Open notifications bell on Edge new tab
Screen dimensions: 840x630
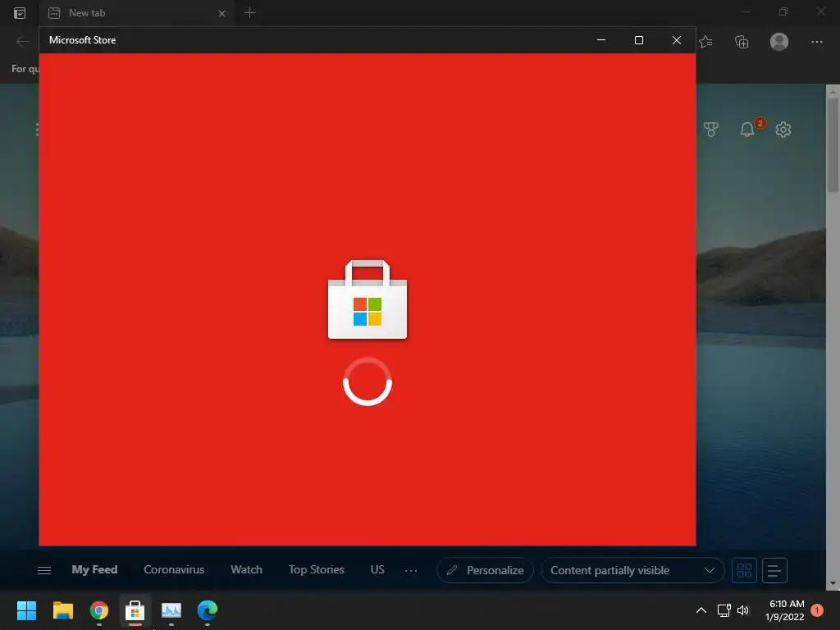(x=747, y=129)
